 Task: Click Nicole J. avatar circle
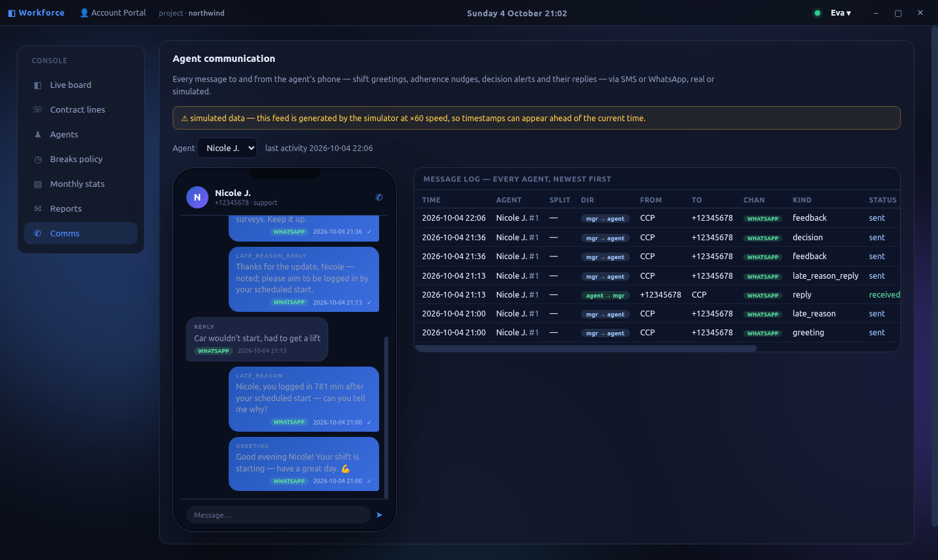[197, 197]
